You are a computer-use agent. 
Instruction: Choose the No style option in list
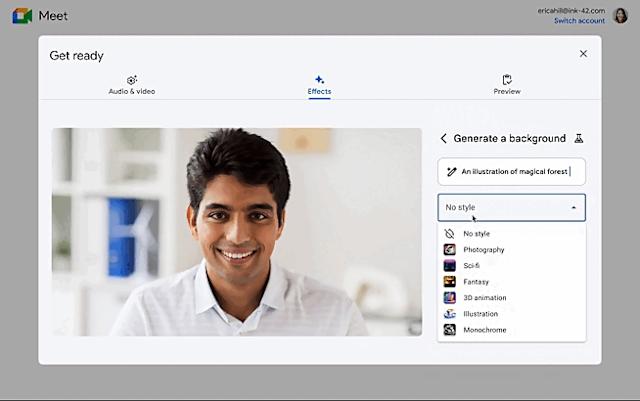click(476, 234)
